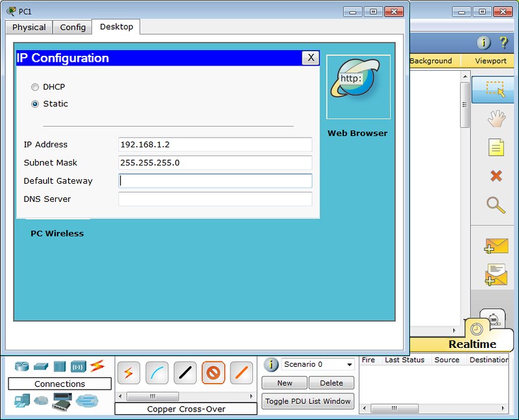This screenshot has width=519, height=420.
Task: Click the connection types horizontal scrollbar thumb
Action: tap(152, 396)
